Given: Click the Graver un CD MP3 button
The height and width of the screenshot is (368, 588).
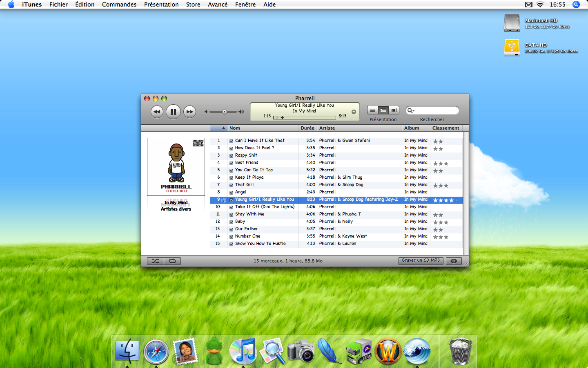Looking at the screenshot, I should coord(421,260).
